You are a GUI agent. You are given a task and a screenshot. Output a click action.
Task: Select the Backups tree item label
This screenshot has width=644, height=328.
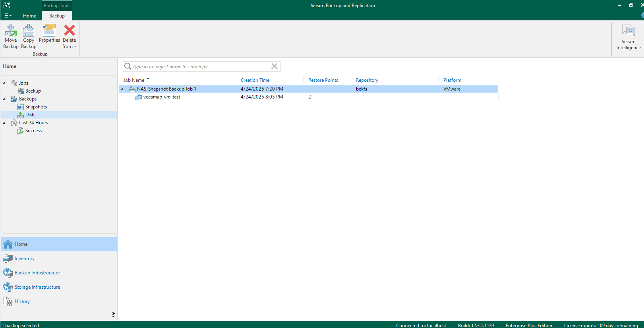pyautogui.click(x=28, y=99)
